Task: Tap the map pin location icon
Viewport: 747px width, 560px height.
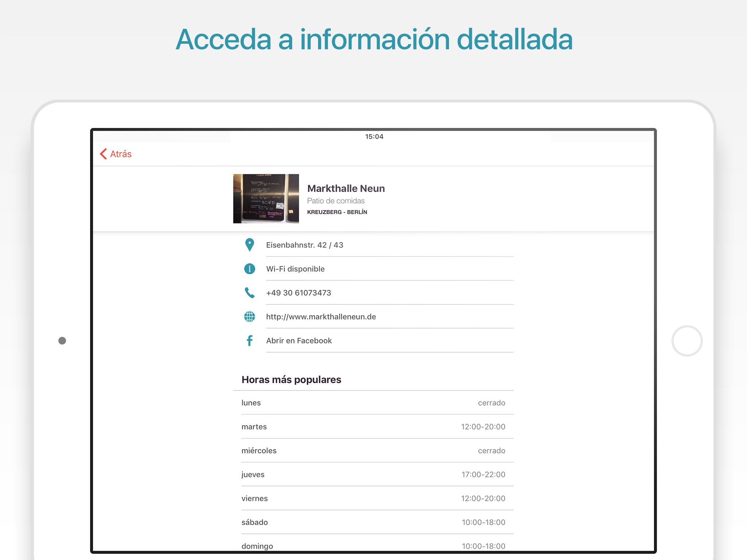Action: (x=249, y=245)
